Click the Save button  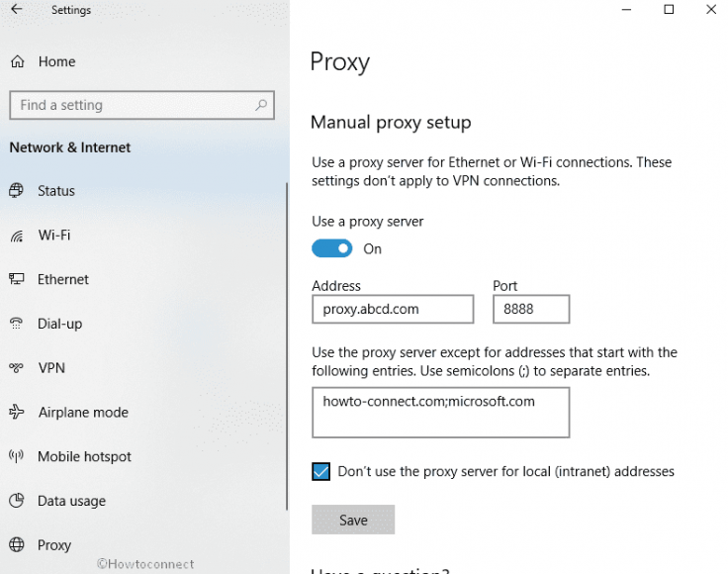pos(353,520)
